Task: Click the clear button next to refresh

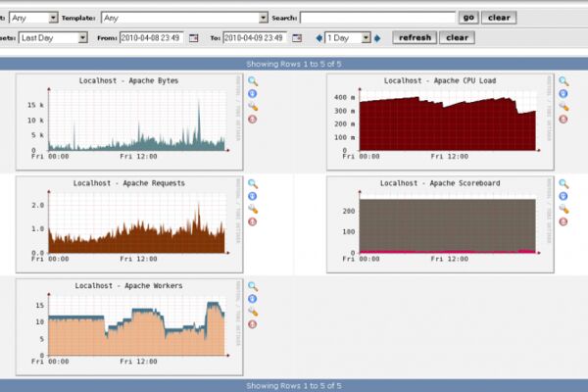Action: (x=457, y=38)
